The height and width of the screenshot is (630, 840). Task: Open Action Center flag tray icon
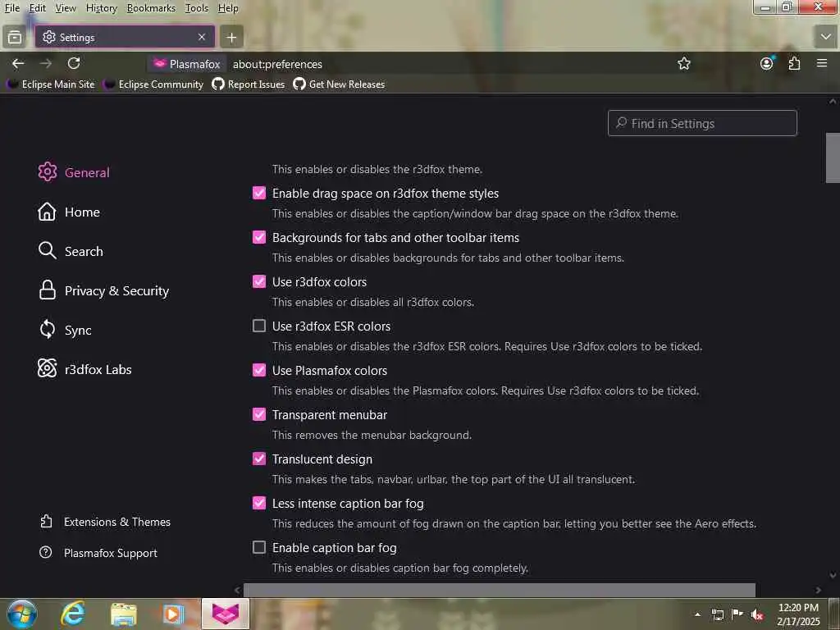pyautogui.click(x=737, y=614)
